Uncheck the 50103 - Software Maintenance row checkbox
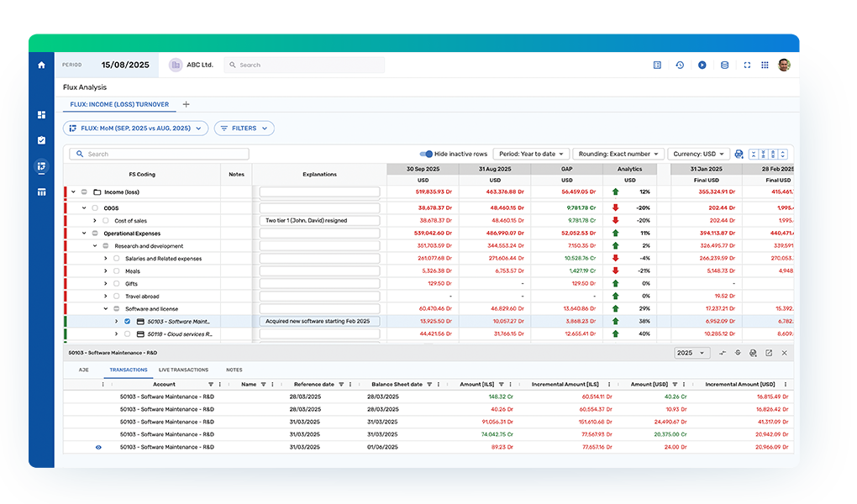Viewport: 857px width, 504px height. point(127,322)
